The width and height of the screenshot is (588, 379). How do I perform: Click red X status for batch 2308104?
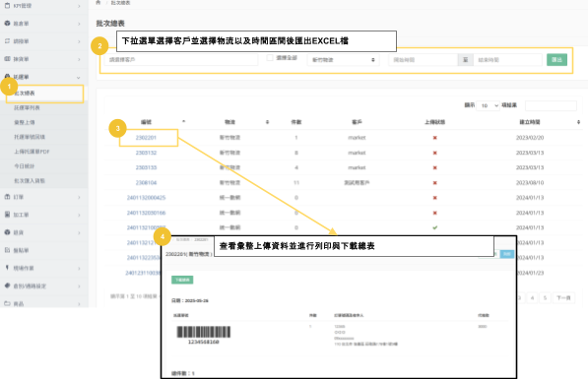[435, 182]
